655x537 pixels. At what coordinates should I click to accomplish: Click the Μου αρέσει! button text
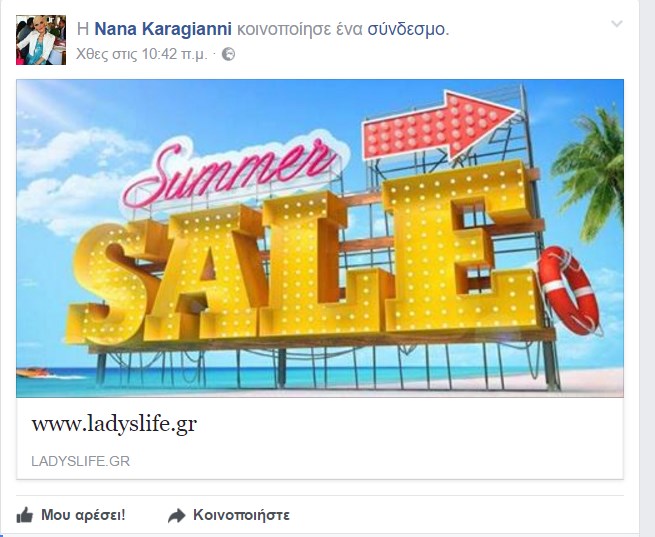pyautogui.click(x=83, y=515)
